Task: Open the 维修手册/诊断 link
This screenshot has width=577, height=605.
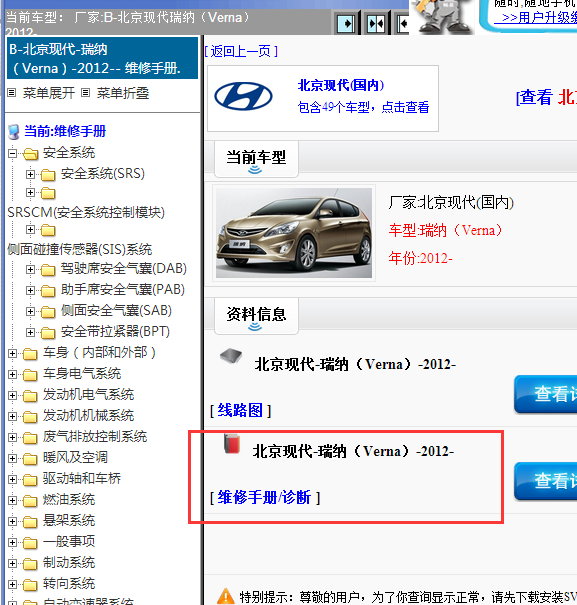Action: click(265, 497)
